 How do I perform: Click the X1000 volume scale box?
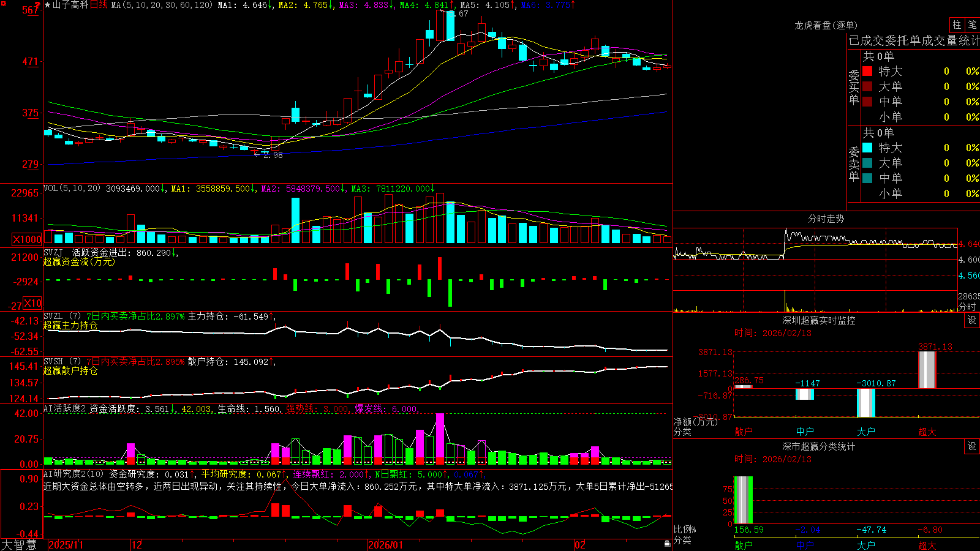pos(28,239)
